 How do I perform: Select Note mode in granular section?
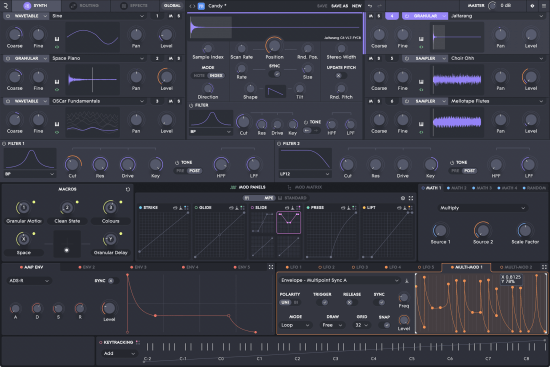(199, 75)
